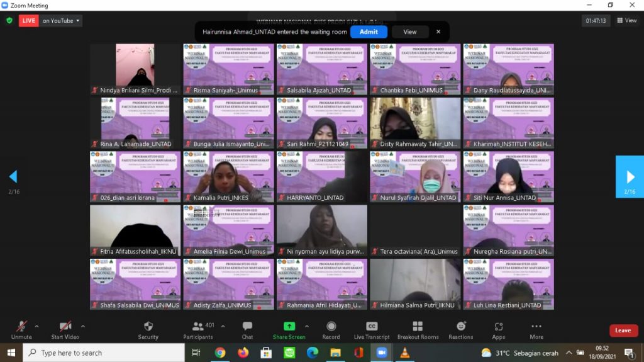Start recording with Record button
Image resolution: width=644 pixels, height=362 pixels.
331,326
